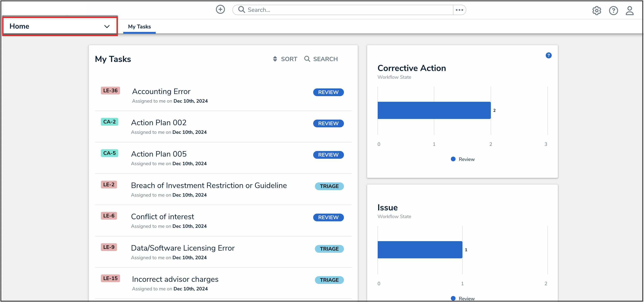Image resolution: width=644 pixels, height=302 pixels.
Task: Click the plus quick-create icon
Action: 220,10
